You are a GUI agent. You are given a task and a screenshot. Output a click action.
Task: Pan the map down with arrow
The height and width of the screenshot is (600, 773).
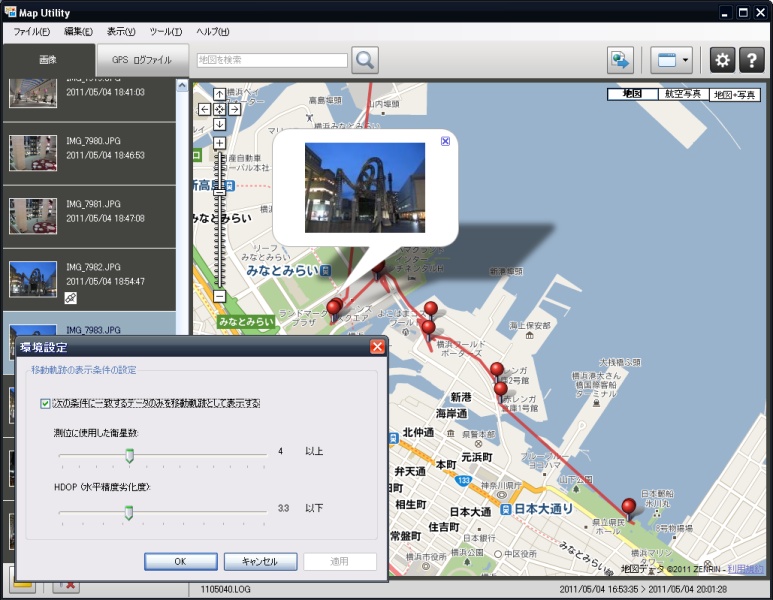(219, 124)
